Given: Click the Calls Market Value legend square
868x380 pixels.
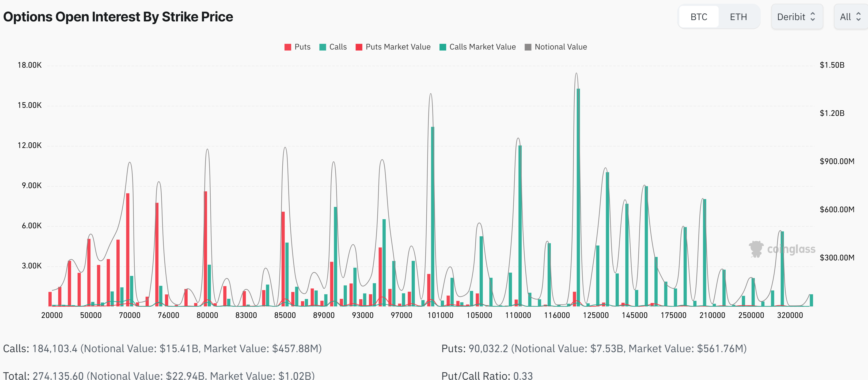Looking at the screenshot, I should pyautogui.click(x=442, y=47).
